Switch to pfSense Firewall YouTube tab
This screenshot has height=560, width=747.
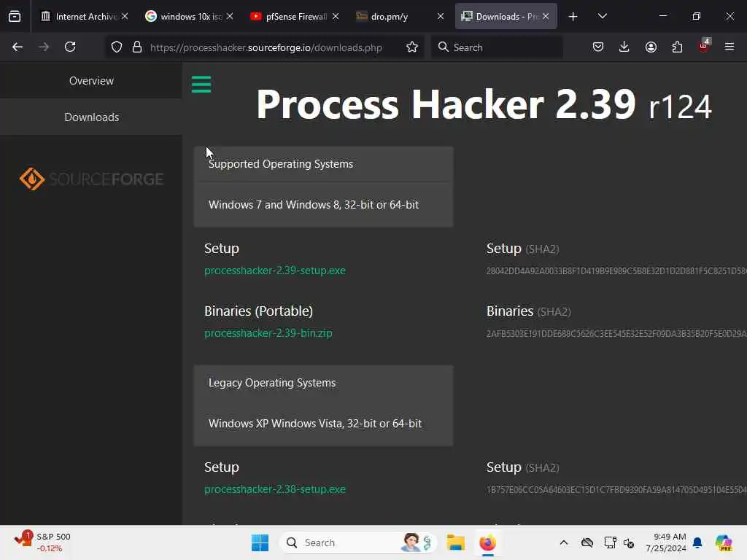point(290,16)
